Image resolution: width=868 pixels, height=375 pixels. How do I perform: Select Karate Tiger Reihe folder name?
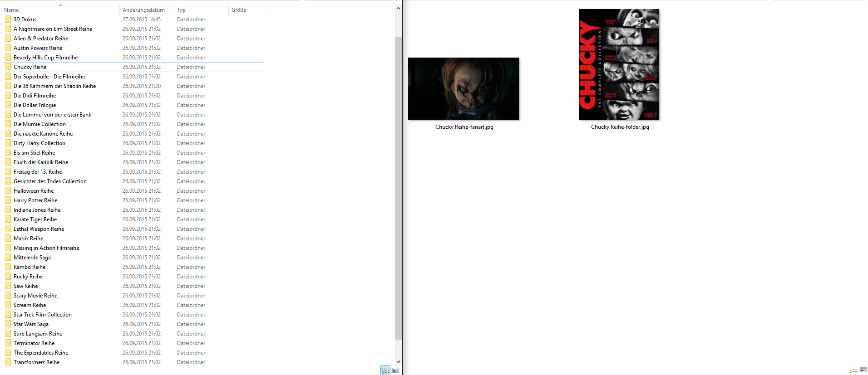[35, 219]
